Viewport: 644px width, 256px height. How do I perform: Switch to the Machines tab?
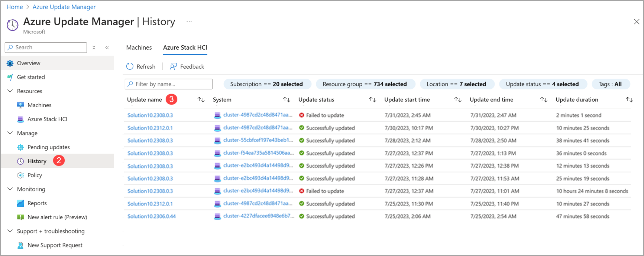coord(139,47)
